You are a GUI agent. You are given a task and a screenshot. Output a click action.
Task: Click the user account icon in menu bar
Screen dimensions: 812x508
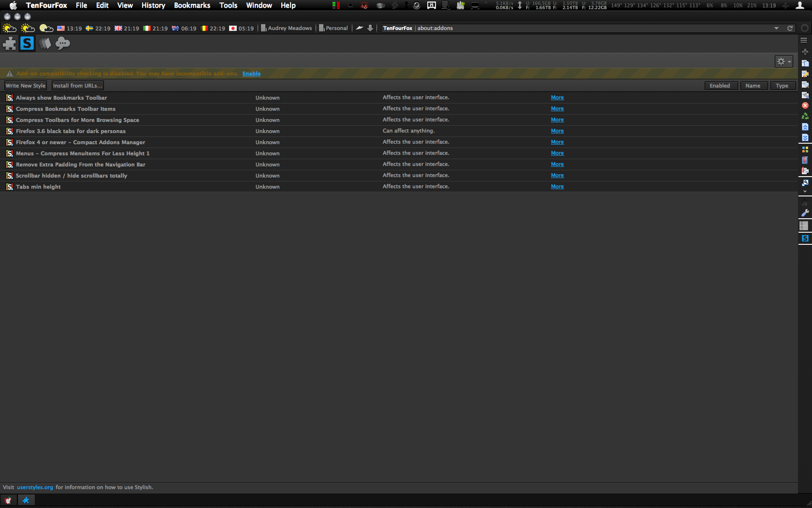(x=800, y=5)
